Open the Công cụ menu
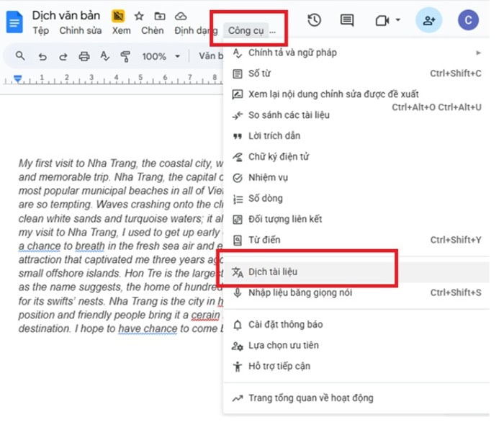The width and height of the screenshot is (504, 430). 246,30
